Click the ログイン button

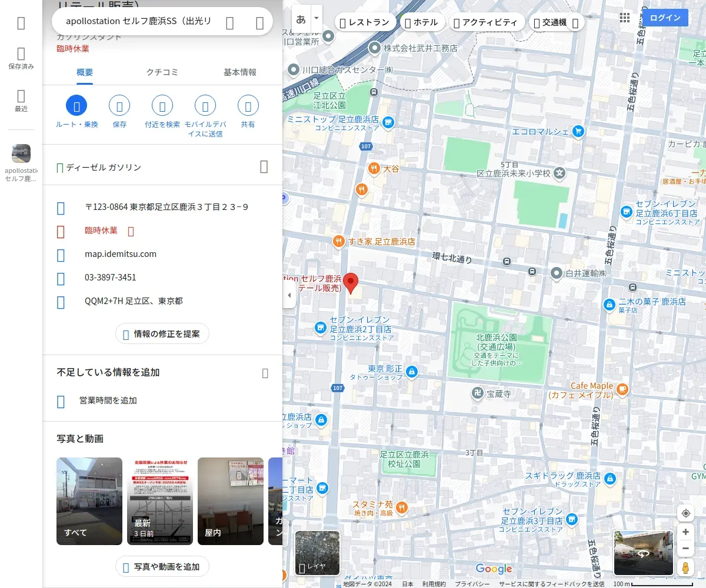(x=665, y=18)
